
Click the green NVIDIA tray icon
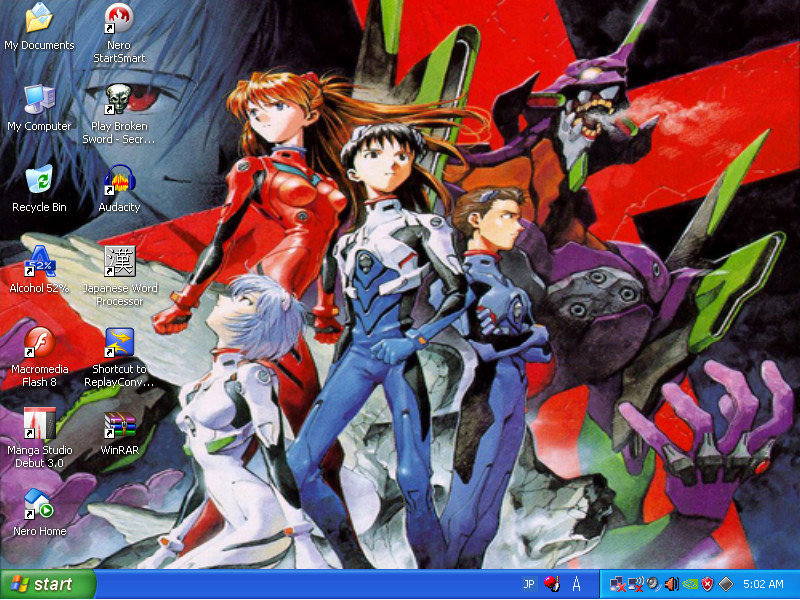pos(690,584)
